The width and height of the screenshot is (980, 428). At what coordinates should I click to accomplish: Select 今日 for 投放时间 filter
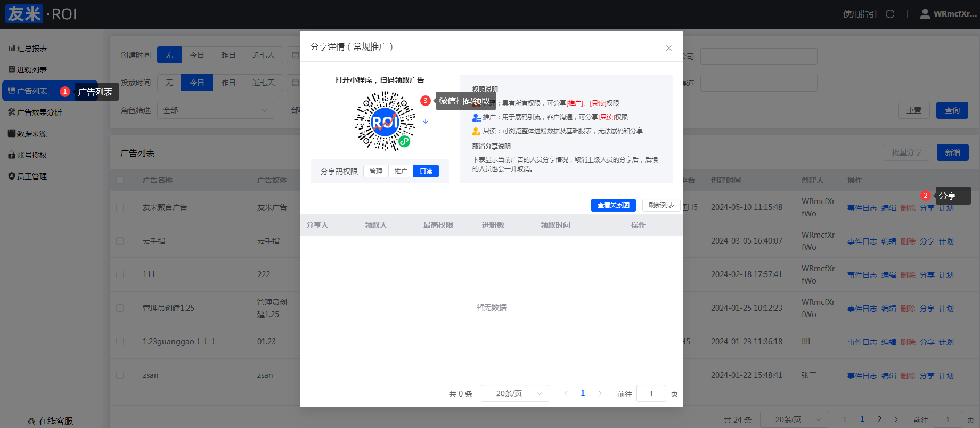click(197, 83)
